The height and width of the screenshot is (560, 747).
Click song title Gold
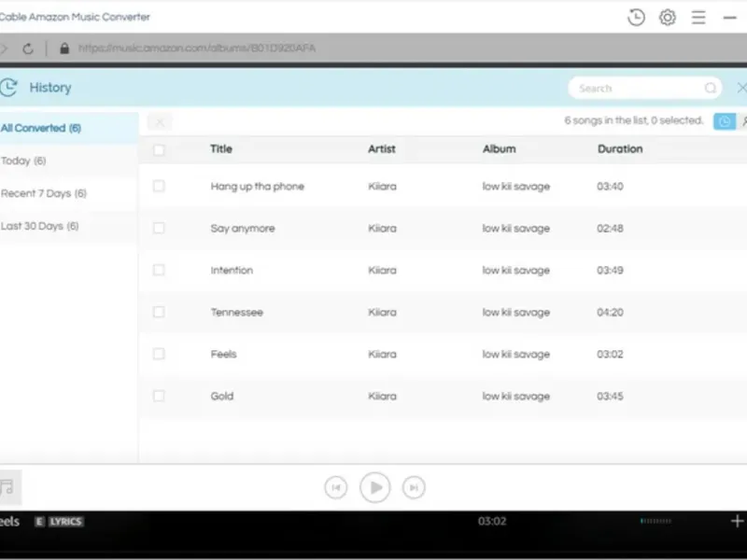pyautogui.click(x=222, y=396)
